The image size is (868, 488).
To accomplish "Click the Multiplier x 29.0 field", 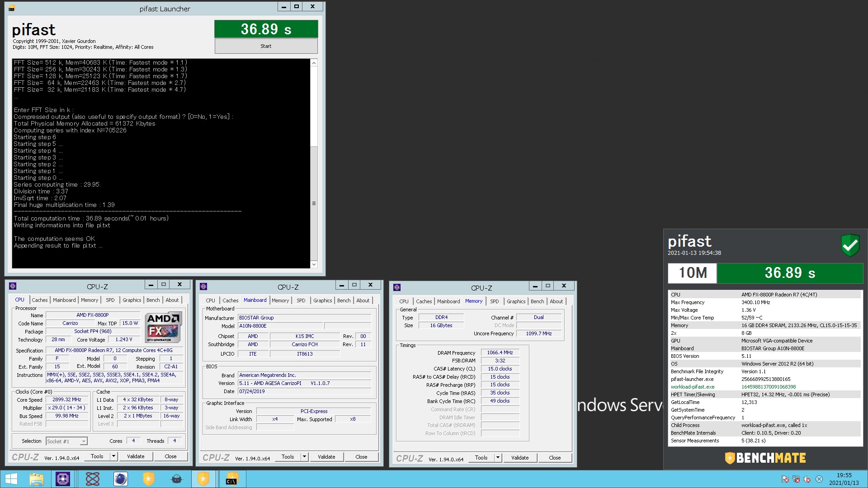I will 67,408.
